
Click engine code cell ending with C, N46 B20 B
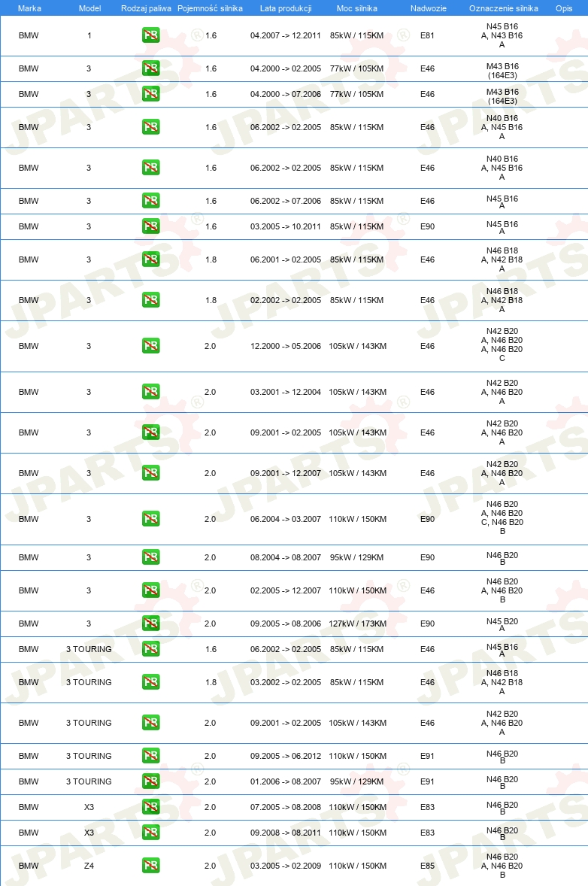pos(502,517)
